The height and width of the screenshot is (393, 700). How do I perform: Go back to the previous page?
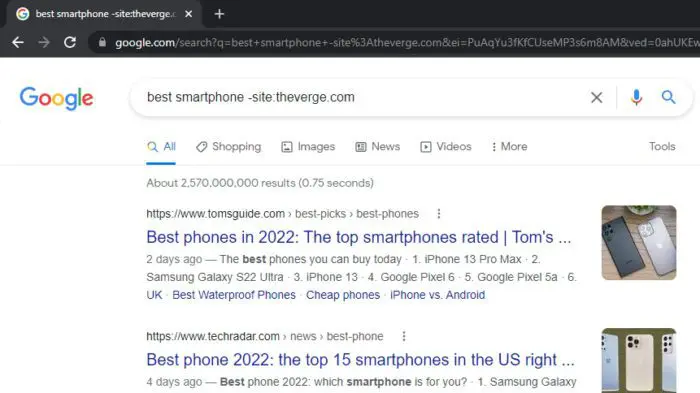click(x=18, y=42)
